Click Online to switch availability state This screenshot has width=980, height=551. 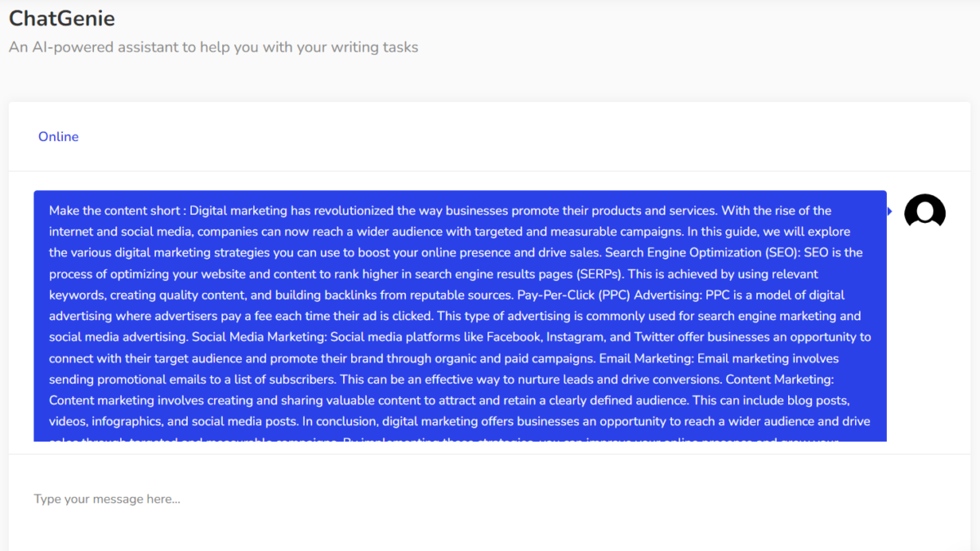[x=58, y=136]
